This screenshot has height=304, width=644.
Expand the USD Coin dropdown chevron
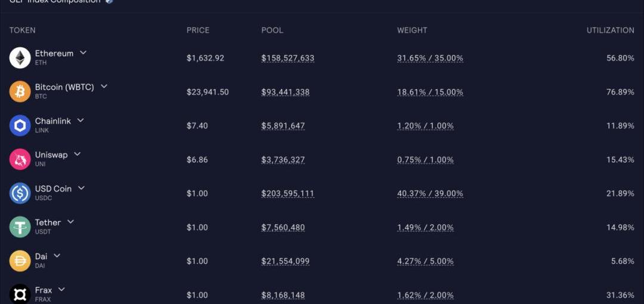tap(81, 188)
